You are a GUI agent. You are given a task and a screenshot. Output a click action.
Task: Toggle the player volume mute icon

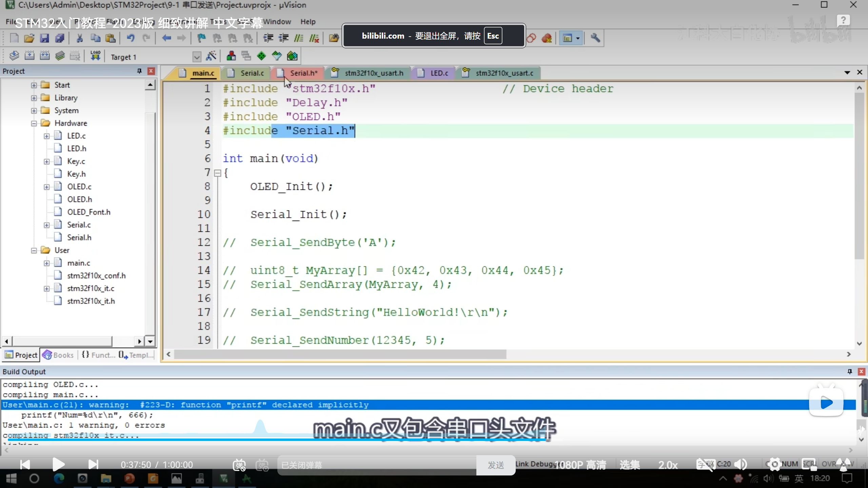(x=741, y=464)
